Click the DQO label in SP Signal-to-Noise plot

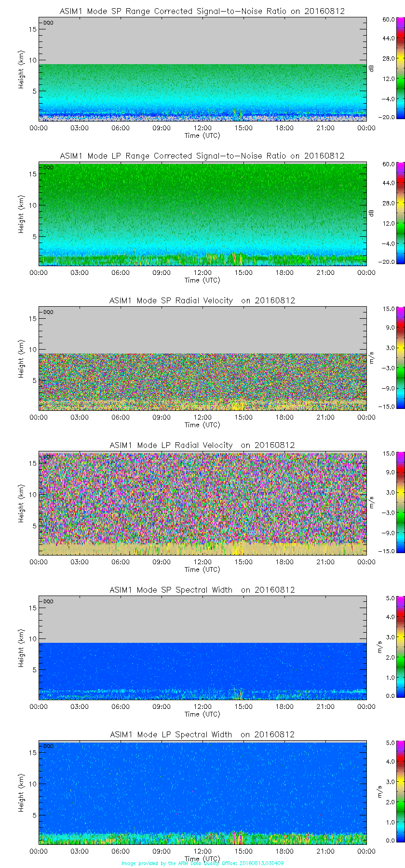click(48, 23)
